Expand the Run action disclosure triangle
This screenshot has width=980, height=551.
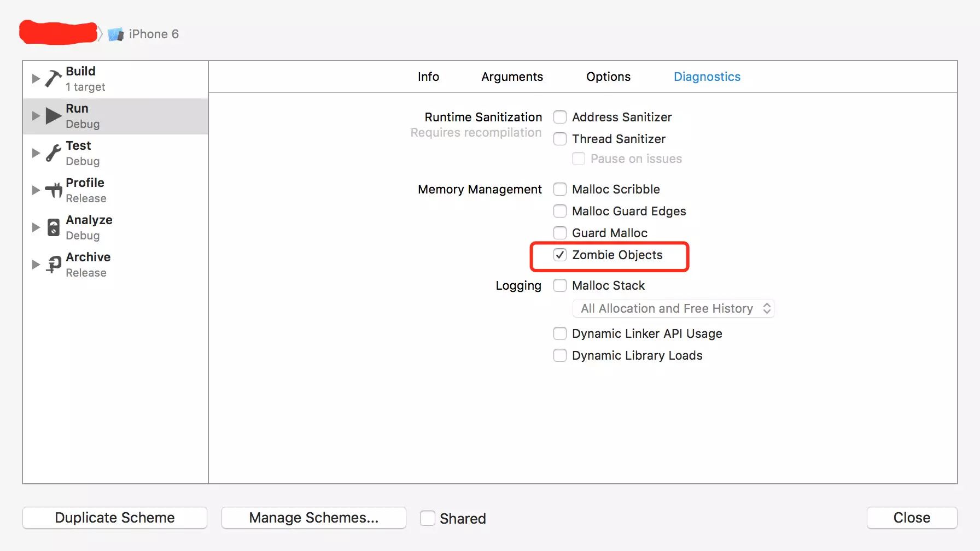point(36,116)
